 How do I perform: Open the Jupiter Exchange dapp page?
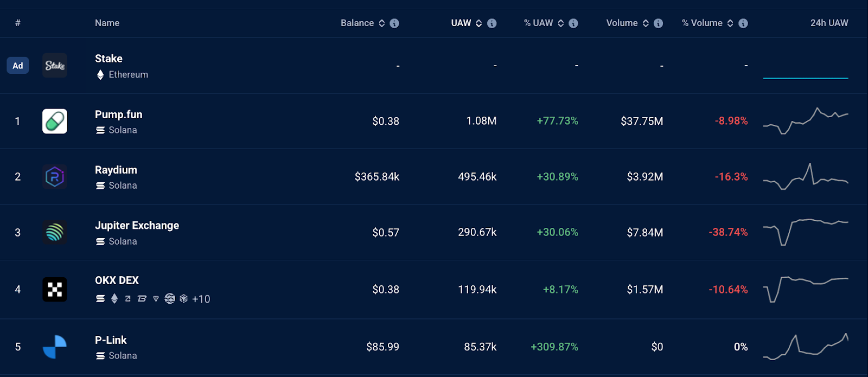[137, 225]
